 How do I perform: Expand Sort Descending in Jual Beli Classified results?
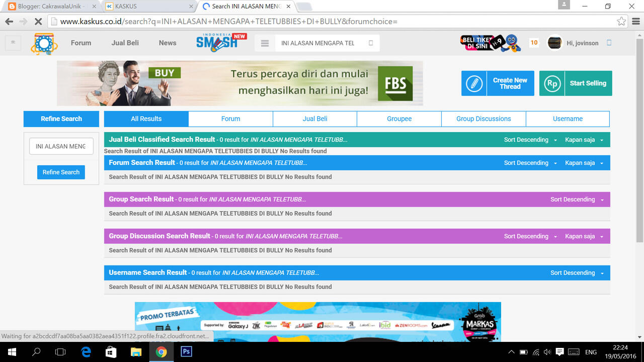[x=530, y=140]
